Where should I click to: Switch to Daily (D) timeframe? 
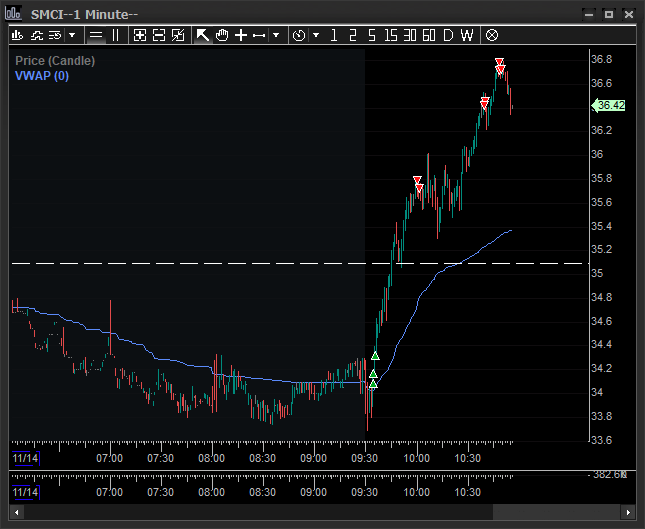448,35
